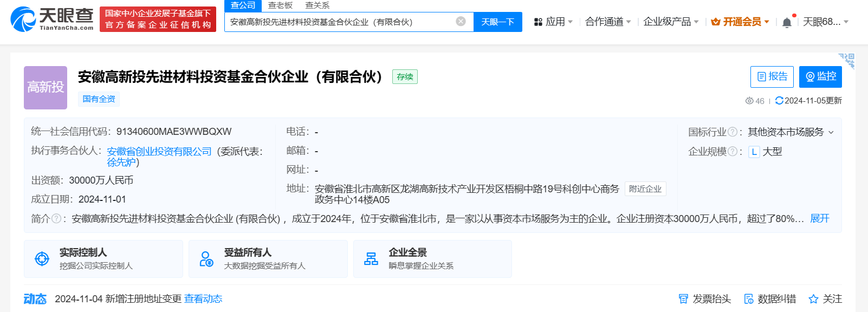Image resolution: width=868 pixels, height=312 pixels.
Task: Open the notification bell
Action: (787, 22)
